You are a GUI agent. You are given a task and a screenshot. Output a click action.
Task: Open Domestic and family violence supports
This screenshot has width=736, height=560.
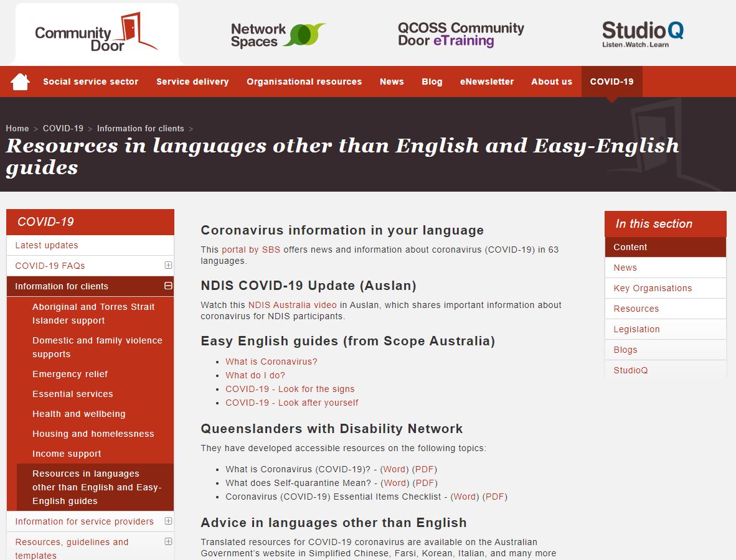pos(97,347)
